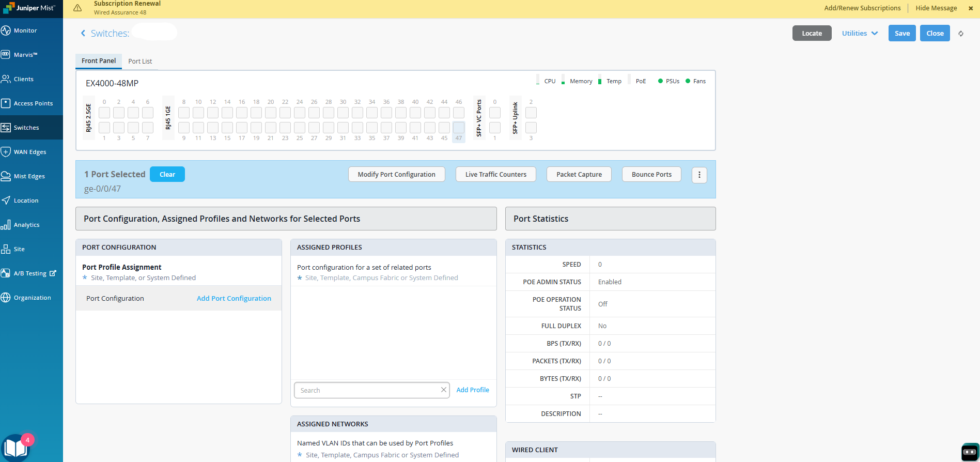Go to Location via sidebar icon
The width and height of the screenshot is (980, 462).
coord(6,201)
